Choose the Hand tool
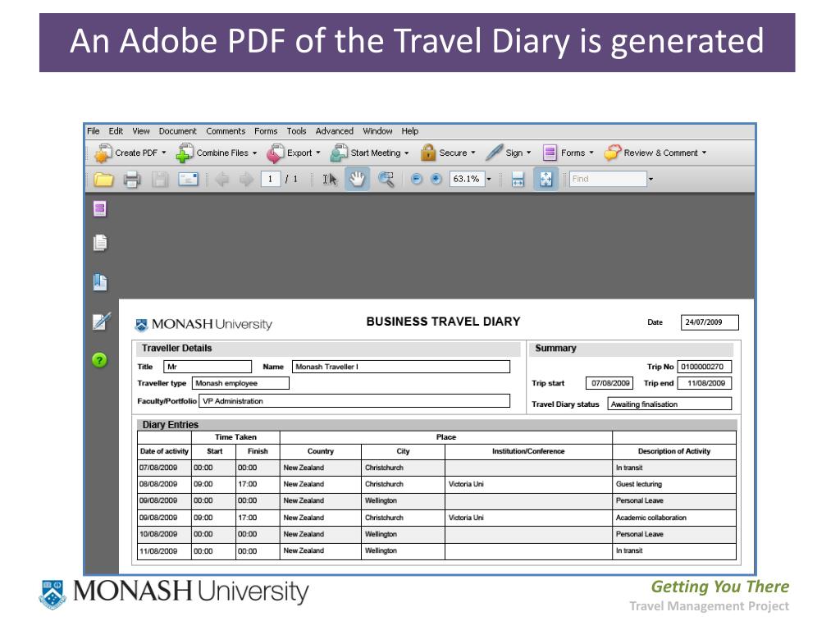 pyautogui.click(x=358, y=180)
